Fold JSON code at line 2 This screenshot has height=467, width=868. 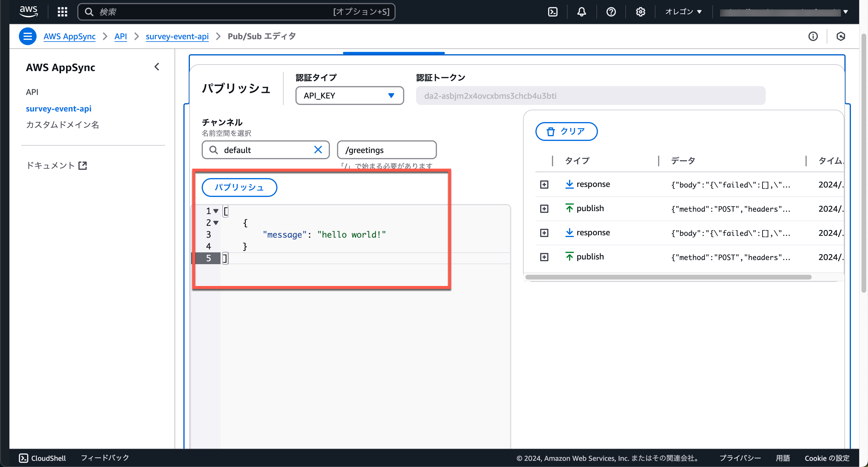click(216, 223)
